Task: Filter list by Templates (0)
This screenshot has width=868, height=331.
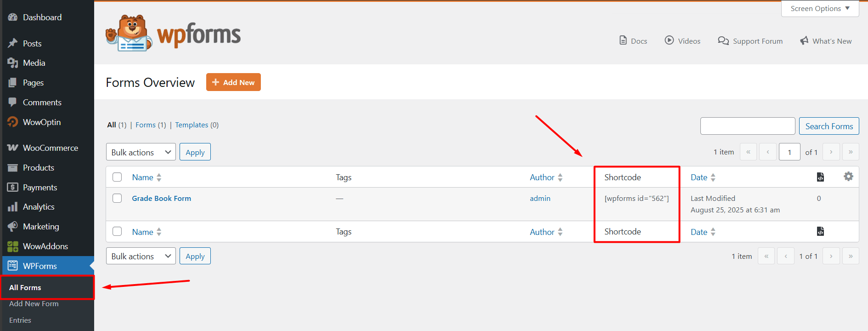Action: (197, 125)
